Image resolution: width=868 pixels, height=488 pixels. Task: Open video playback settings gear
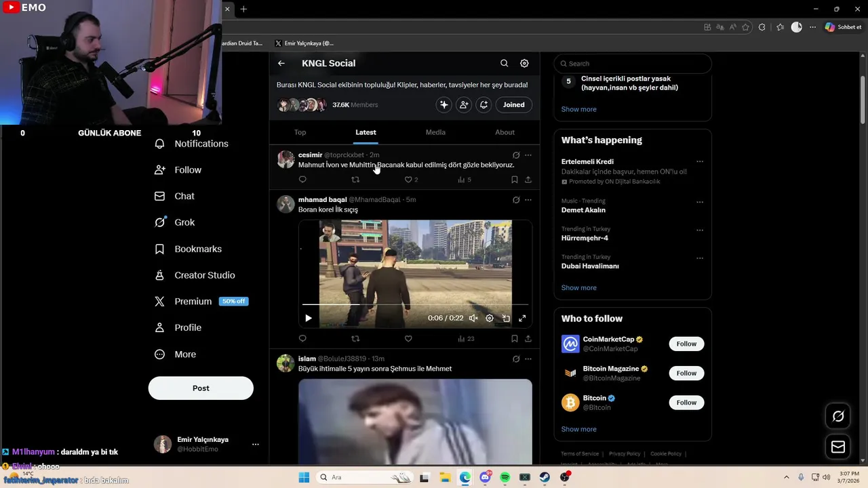tap(490, 318)
